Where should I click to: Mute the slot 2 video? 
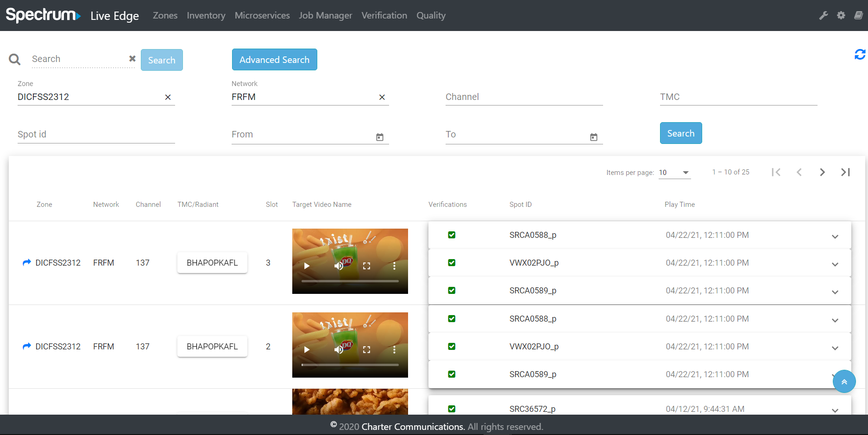(339, 350)
